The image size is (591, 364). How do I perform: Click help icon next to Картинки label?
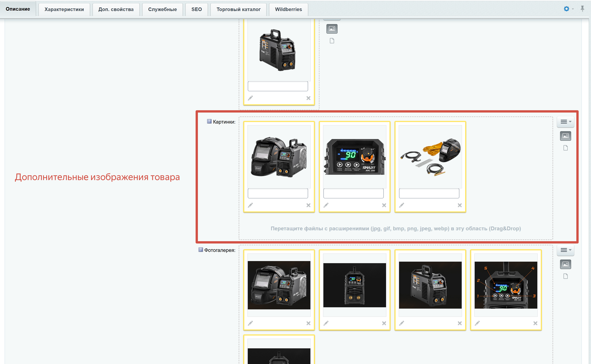(209, 121)
